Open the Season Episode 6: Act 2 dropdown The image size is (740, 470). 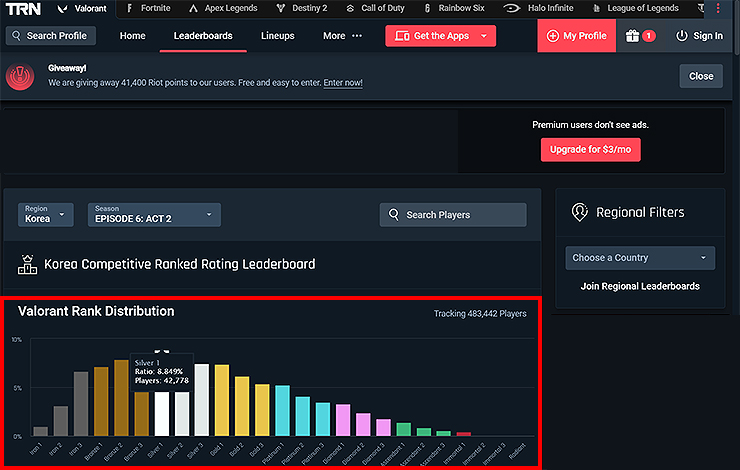[x=154, y=215]
